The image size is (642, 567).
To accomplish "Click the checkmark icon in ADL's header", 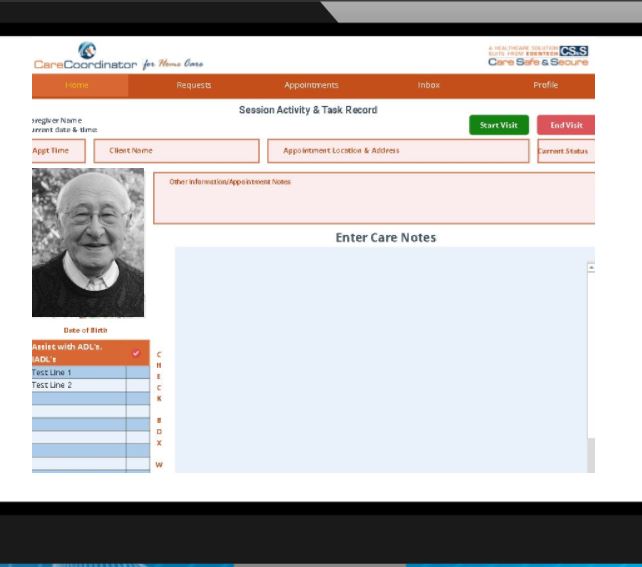I will [x=136, y=353].
